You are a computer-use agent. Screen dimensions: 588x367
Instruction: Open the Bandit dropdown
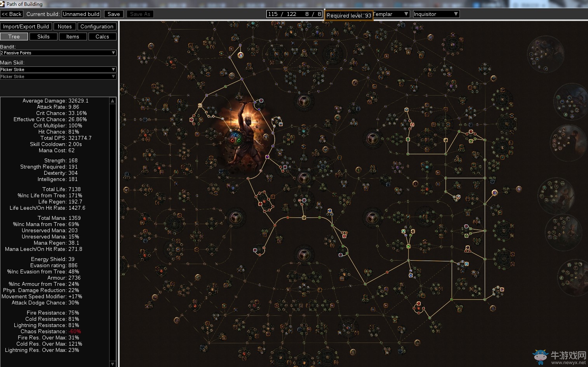click(58, 53)
